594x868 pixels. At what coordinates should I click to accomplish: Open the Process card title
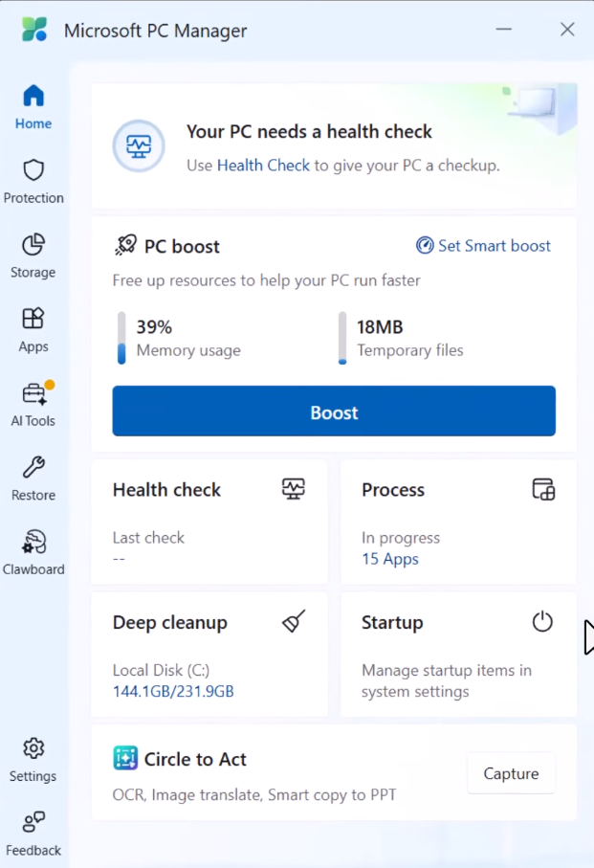[393, 490]
